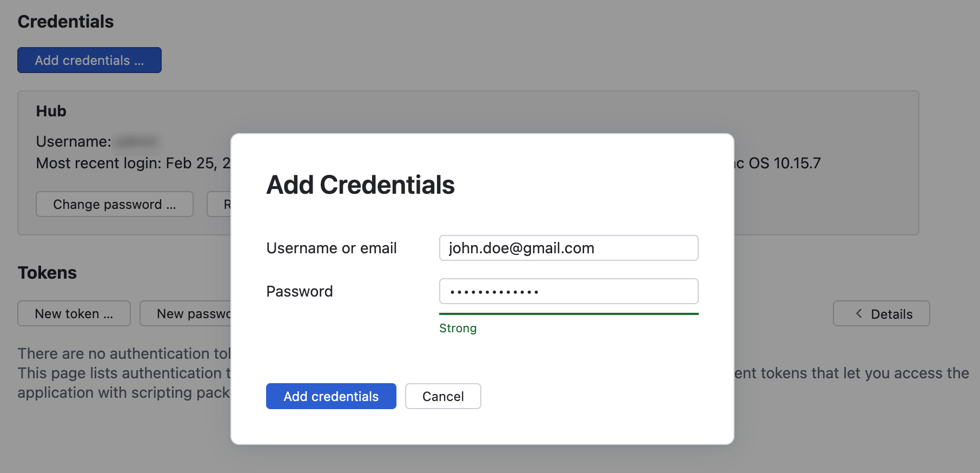Click the green password strength bar
This screenshot has height=473, width=980.
(x=568, y=314)
